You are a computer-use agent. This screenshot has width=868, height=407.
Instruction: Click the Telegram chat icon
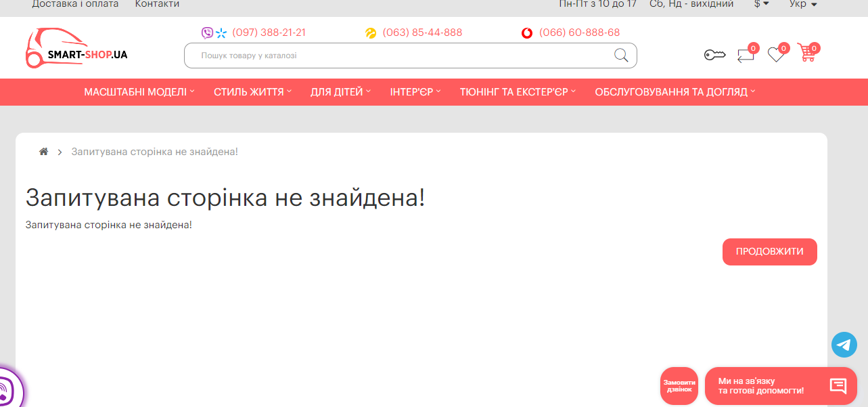click(844, 345)
